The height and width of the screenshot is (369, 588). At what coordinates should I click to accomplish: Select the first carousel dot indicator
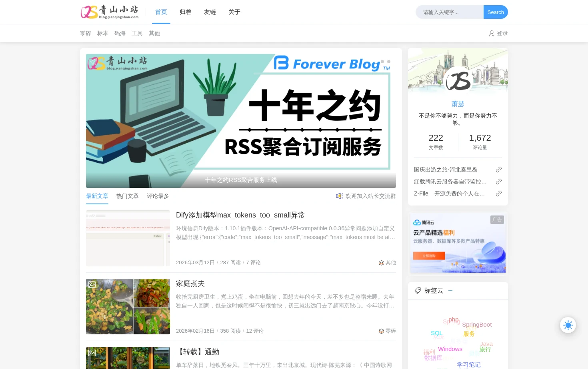click(x=382, y=62)
